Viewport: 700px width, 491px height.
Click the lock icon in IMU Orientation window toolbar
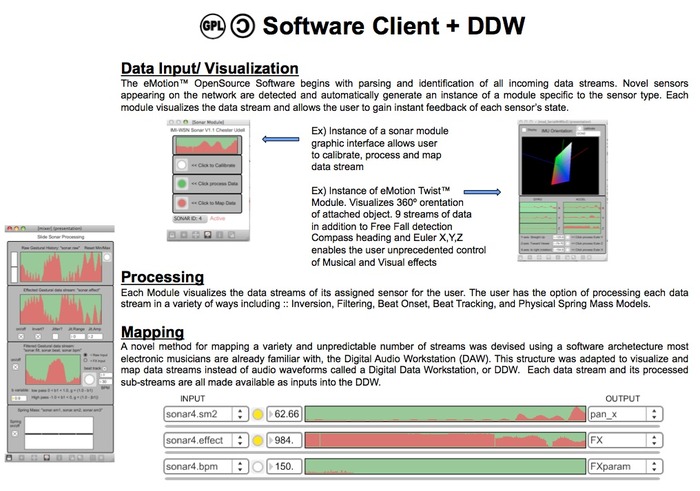(521, 257)
